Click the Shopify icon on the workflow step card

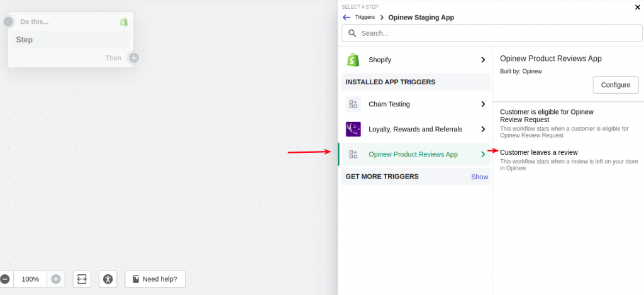[x=124, y=22]
